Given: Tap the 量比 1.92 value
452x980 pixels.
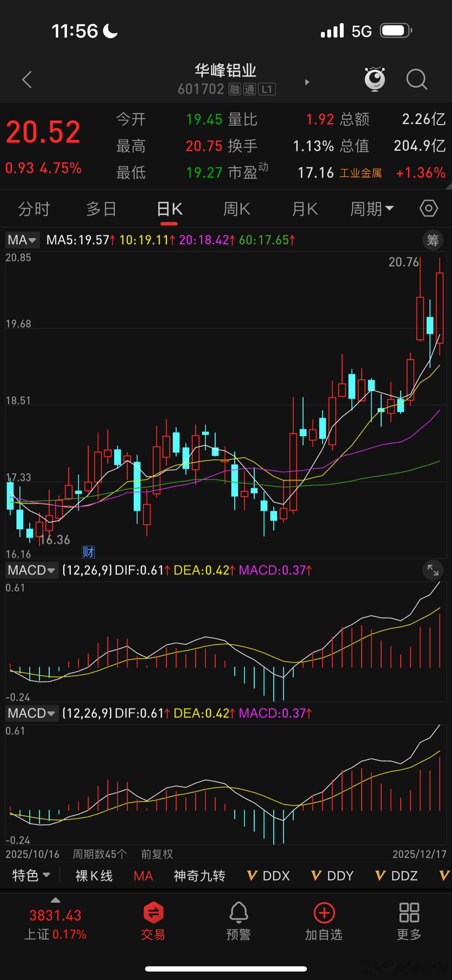Looking at the screenshot, I should (320, 119).
